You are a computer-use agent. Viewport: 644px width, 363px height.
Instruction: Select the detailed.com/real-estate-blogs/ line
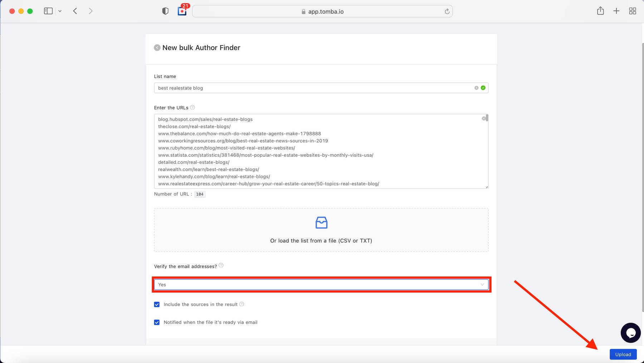194,162
